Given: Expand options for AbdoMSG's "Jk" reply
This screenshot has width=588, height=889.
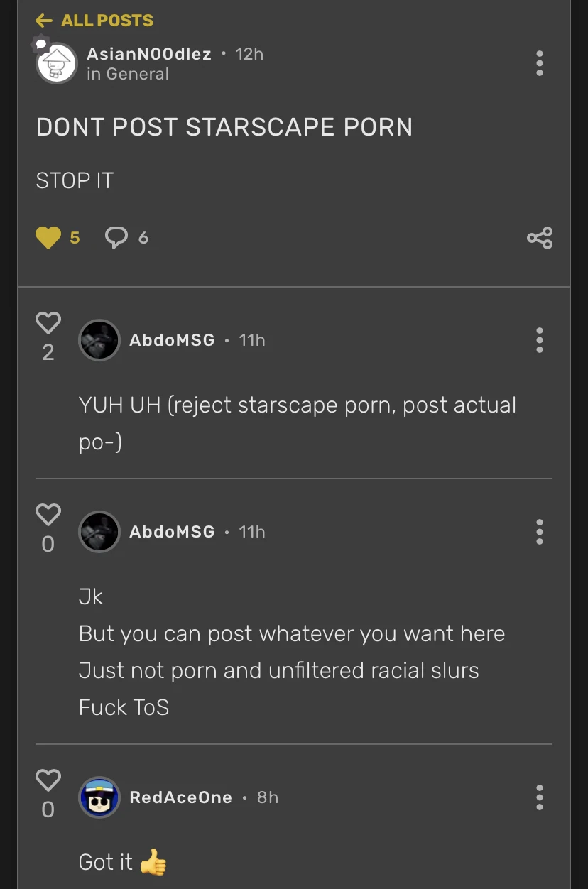Looking at the screenshot, I should [x=540, y=532].
